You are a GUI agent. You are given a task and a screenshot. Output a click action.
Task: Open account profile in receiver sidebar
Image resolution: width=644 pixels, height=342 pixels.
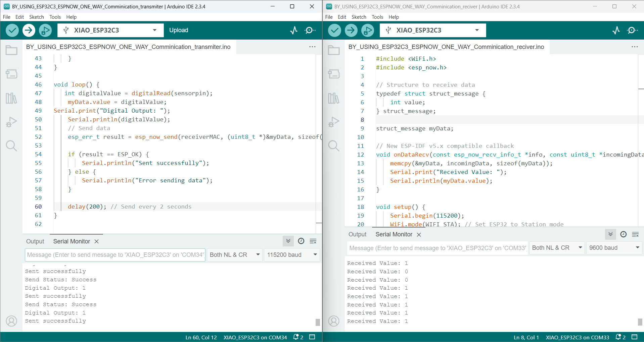[334, 321]
